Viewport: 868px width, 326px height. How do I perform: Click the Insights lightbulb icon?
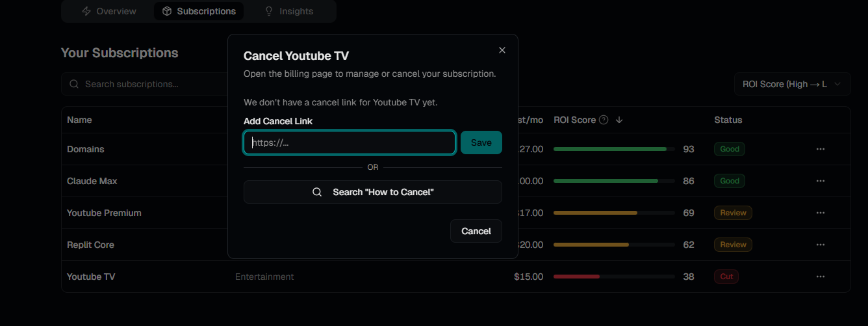click(x=269, y=11)
